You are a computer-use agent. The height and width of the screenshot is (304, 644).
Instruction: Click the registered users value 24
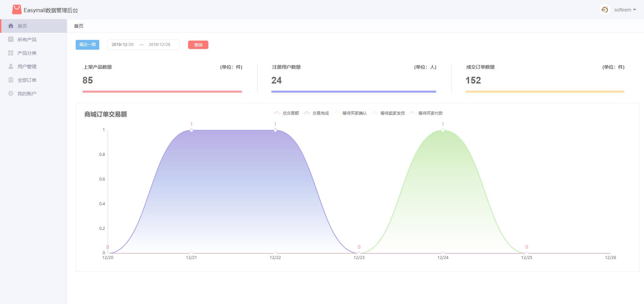pos(276,80)
